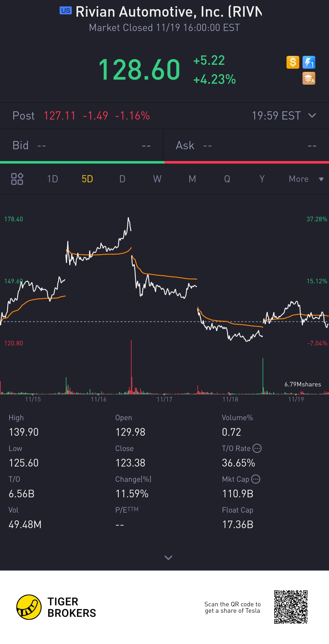
Task: Tap the -7.04% axis label
Action: pos(317,343)
